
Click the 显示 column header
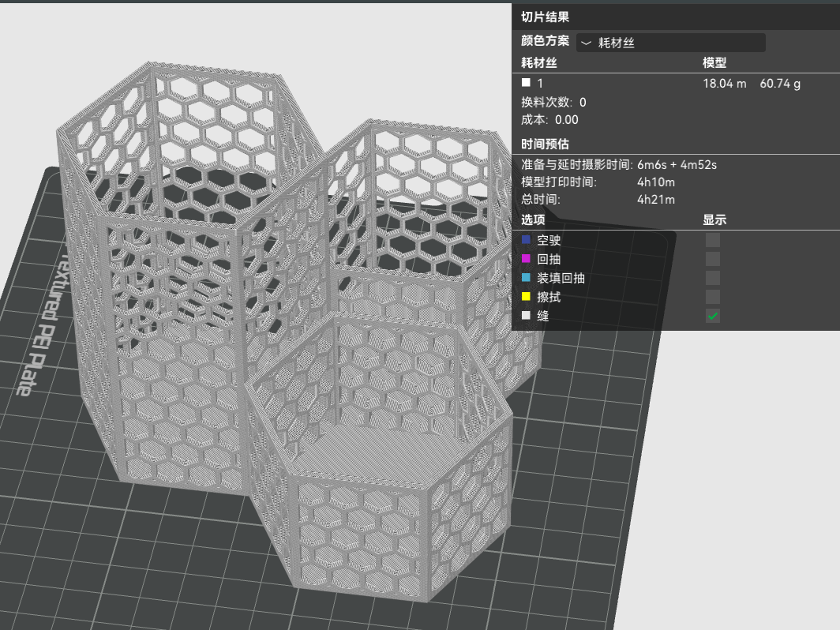pos(714,219)
